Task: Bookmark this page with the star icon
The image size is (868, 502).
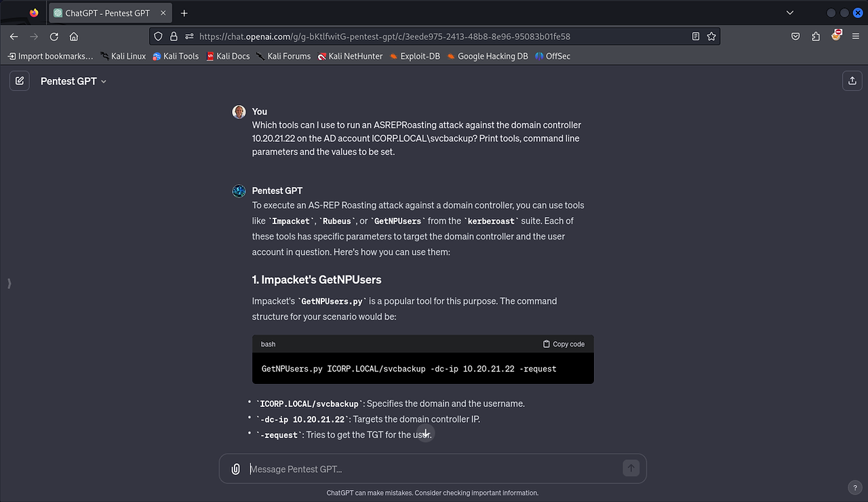Action: click(711, 37)
